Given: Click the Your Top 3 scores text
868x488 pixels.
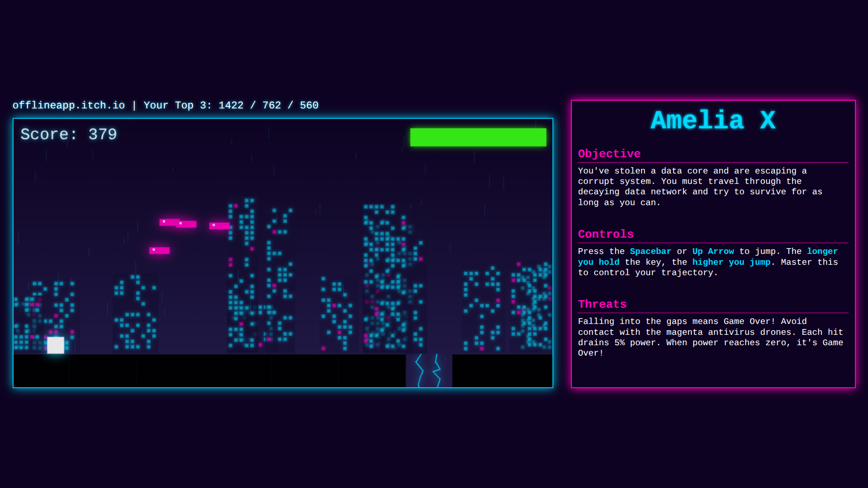Looking at the screenshot, I should pos(231,105).
